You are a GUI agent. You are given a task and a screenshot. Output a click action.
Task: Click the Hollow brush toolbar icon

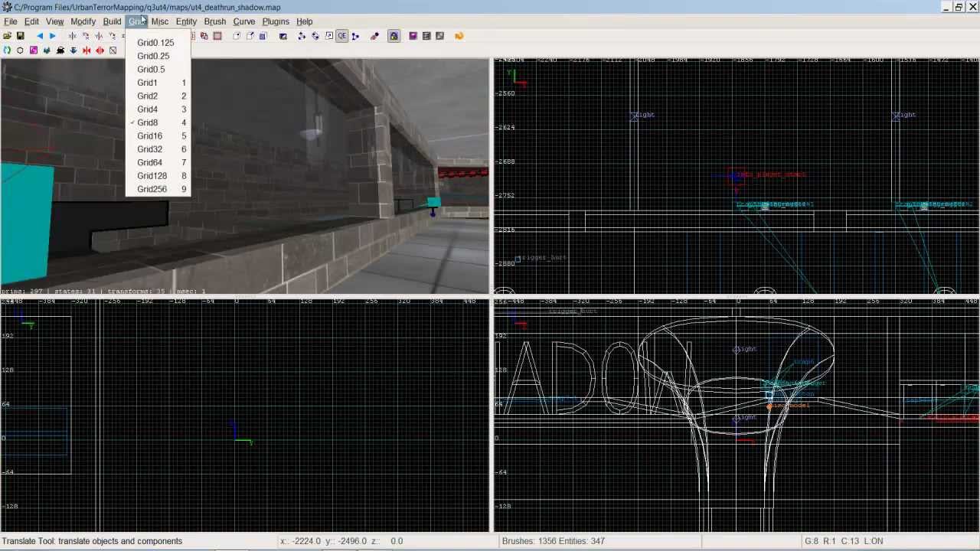tap(217, 36)
